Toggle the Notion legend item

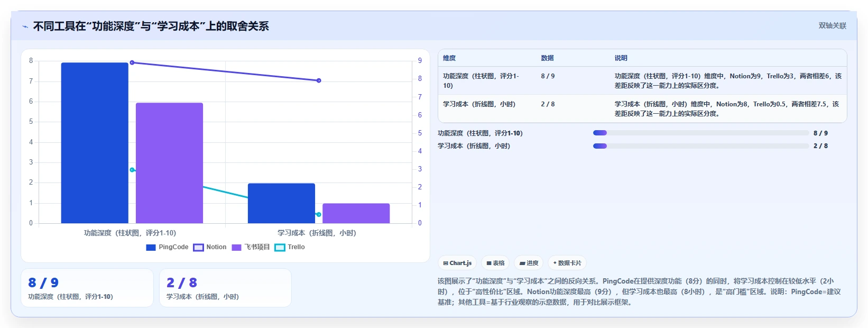(210, 247)
